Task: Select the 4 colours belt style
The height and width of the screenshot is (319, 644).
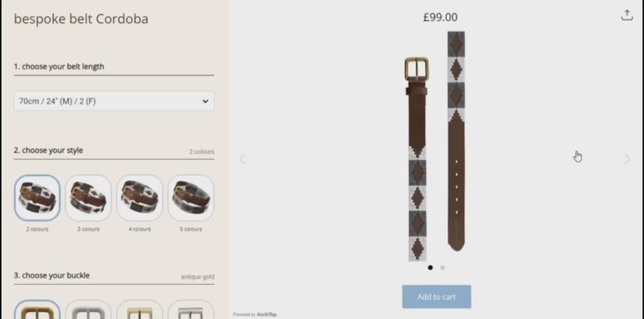Action: pos(140,198)
